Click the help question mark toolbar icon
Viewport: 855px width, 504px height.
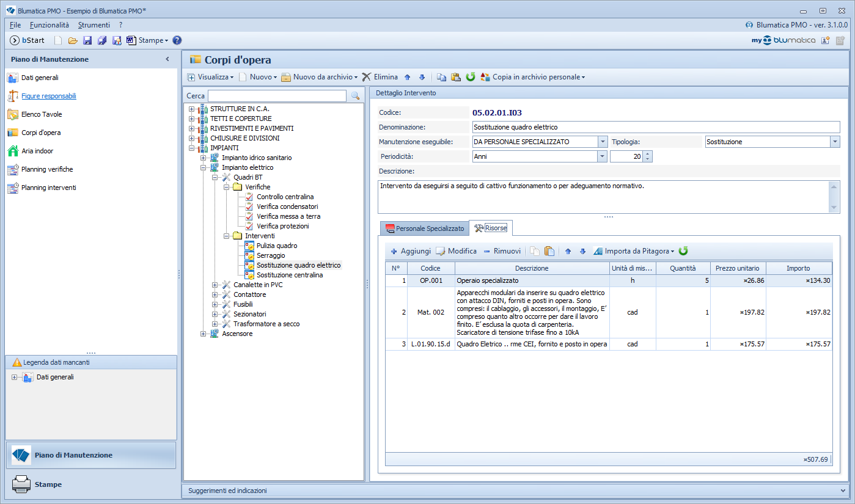tap(177, 40)
